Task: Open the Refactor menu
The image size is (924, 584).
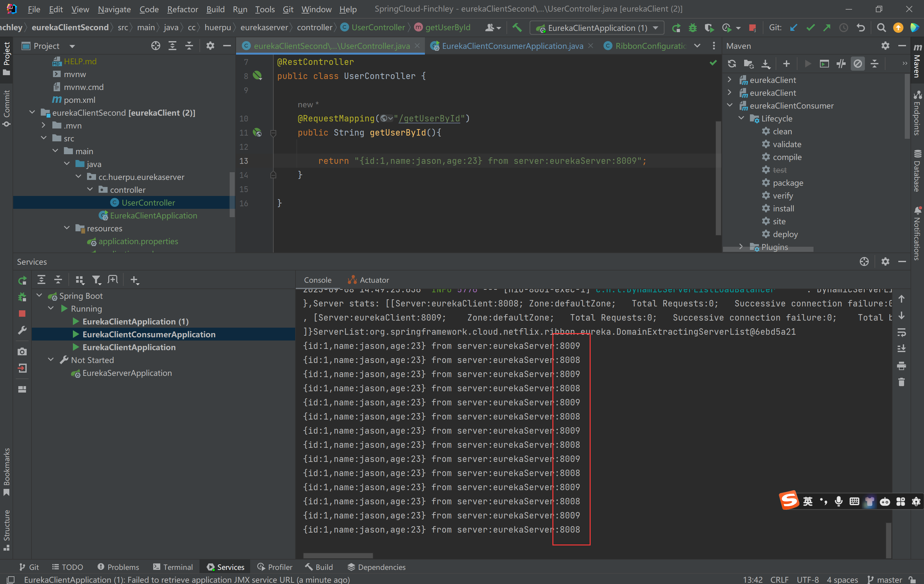Action: (182, 9)
